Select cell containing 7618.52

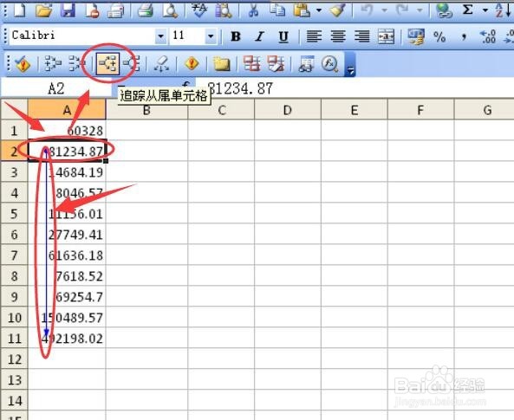(67, 276)
